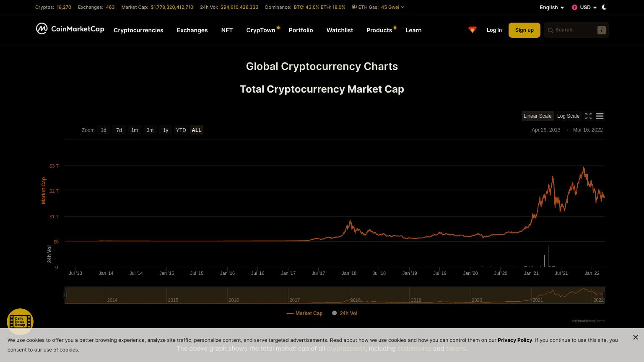Open Exchanges nav menu
This screenshot has height=362, width=644.
(192, 30)
